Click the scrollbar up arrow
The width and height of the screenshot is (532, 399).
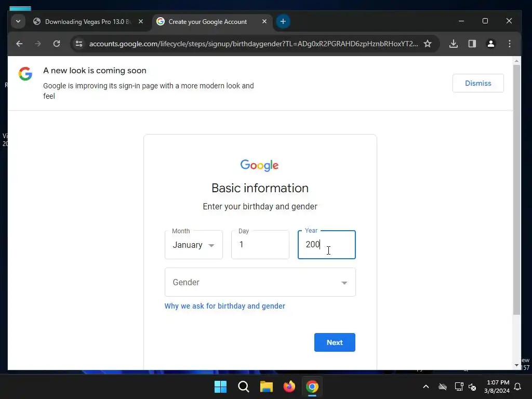516,61
